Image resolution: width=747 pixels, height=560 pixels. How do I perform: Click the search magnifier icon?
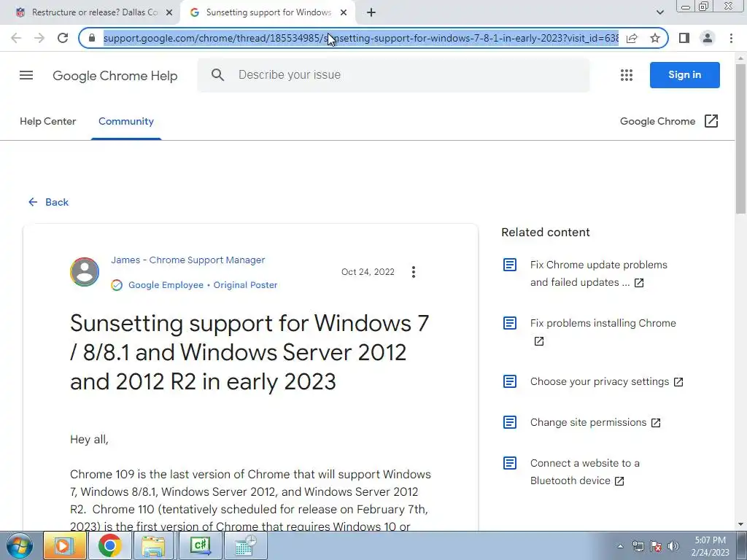217,75
